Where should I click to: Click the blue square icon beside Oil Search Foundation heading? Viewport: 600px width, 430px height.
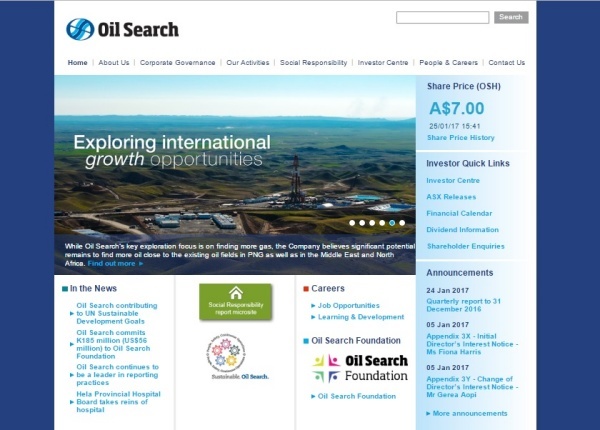pos(303,340)
